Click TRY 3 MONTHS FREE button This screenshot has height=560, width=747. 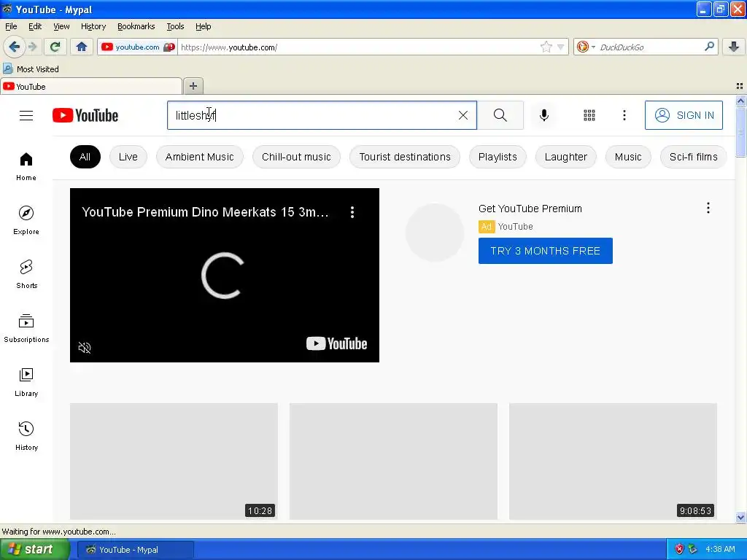pos(545,251)
